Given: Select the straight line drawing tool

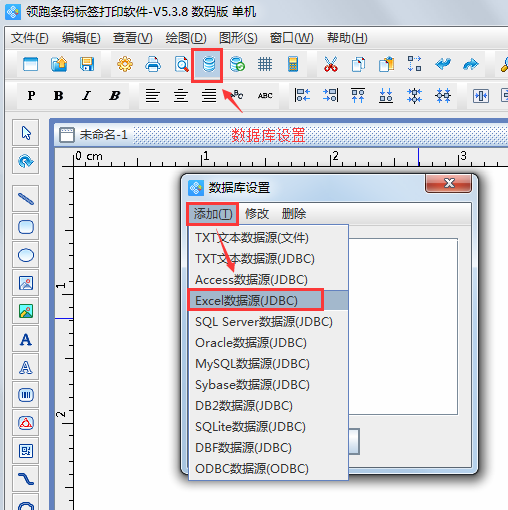Looking at the screenshot, I should (26, 199).
